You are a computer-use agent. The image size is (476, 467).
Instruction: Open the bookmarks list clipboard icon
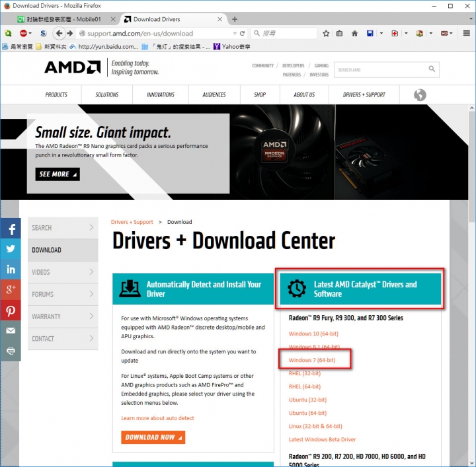tap(339, 33)
